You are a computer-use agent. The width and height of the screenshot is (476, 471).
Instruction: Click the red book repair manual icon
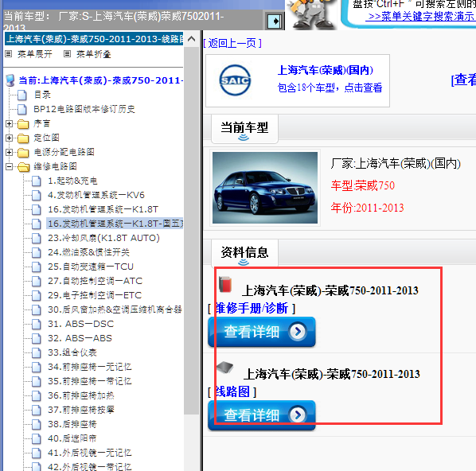[x=225, y=284]
